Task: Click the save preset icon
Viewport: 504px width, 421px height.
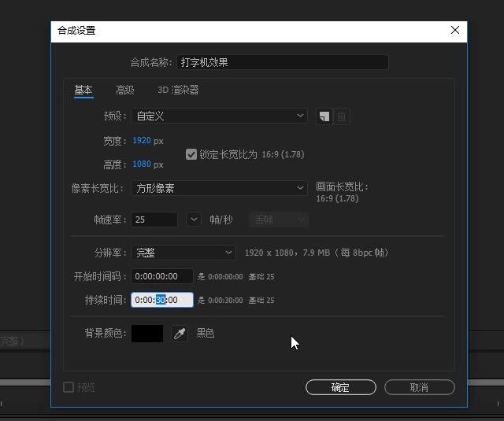Action: (324, 116)
